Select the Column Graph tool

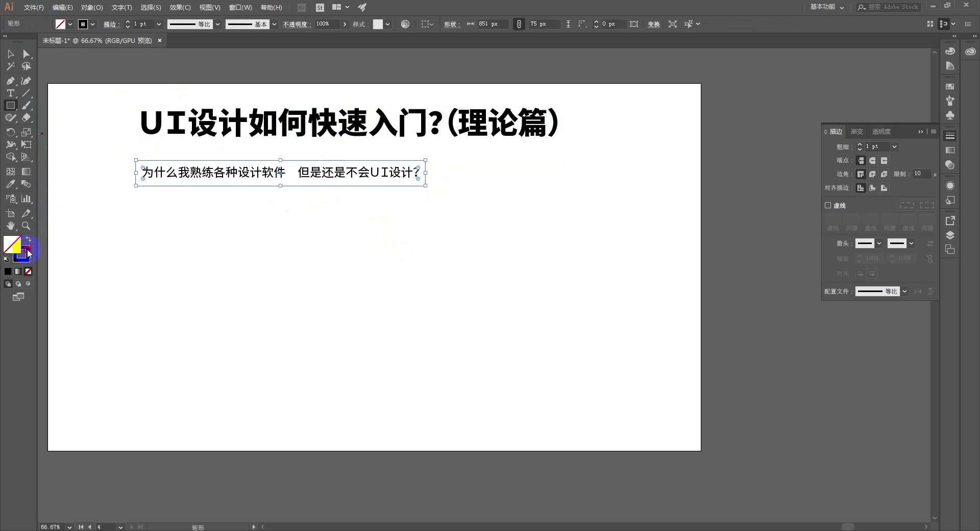(x=26, y=199)
